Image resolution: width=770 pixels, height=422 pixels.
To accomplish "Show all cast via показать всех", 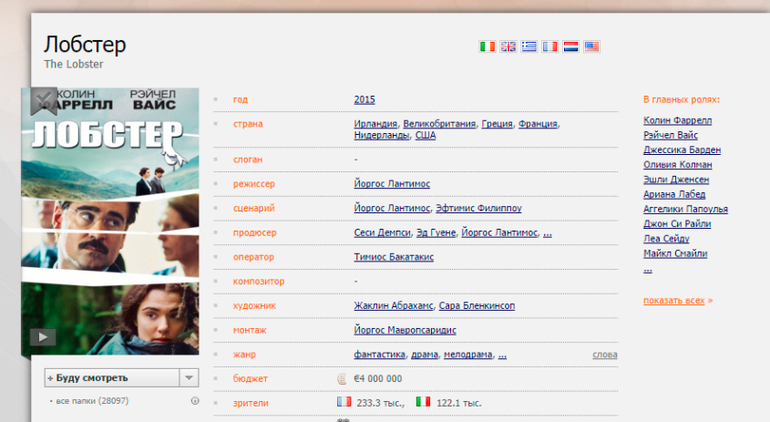I will 675,300.
